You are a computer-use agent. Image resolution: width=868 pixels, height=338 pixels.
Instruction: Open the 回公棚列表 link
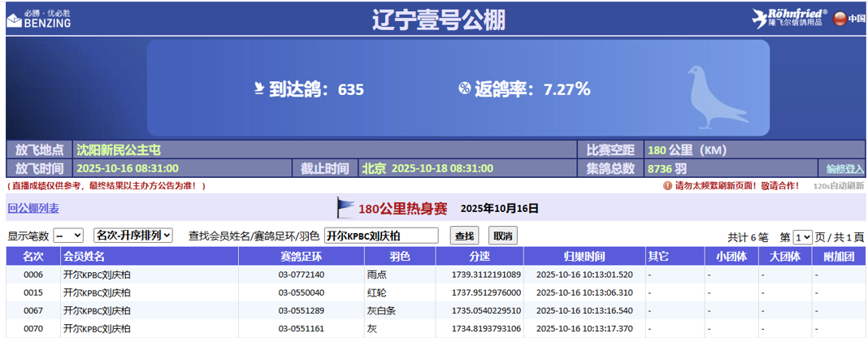33,208
